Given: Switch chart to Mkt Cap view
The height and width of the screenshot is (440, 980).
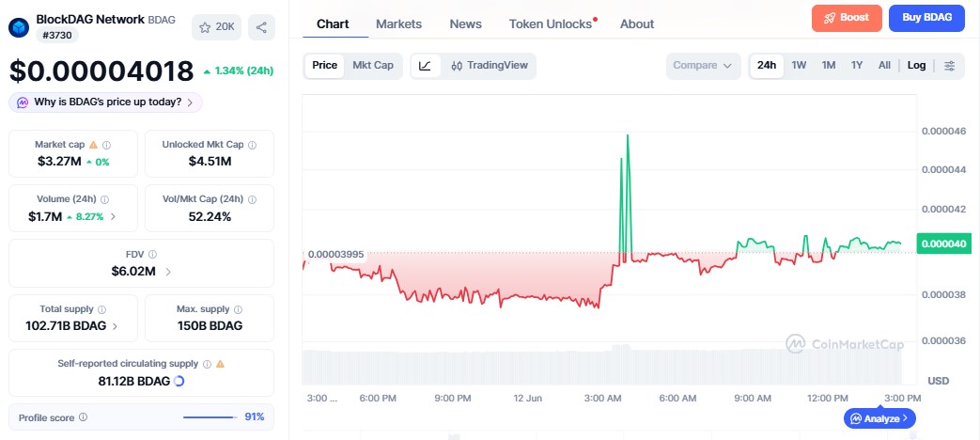Looking at the screenshot, I should (373, 66).
